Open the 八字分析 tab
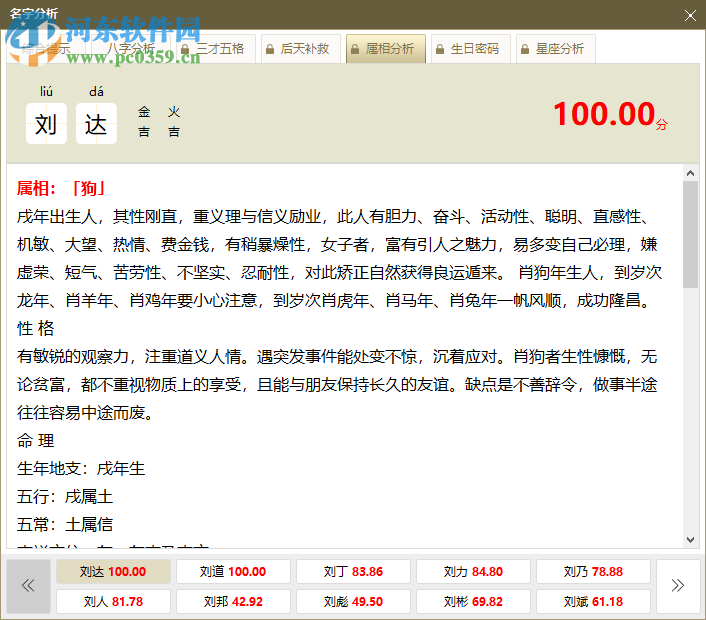Viewport: 706px width, 620px height. (131, 49)
